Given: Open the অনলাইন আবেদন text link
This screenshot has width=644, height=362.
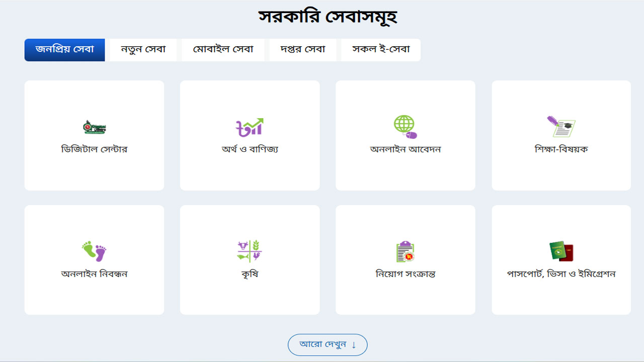Looking at the screenshot, I should pos(405,149).
